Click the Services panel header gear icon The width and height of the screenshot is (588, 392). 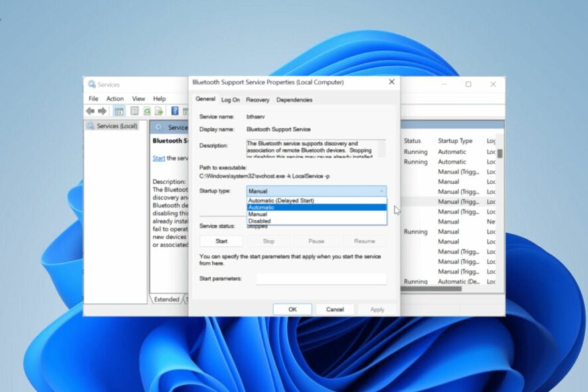(x=159, y=128)
